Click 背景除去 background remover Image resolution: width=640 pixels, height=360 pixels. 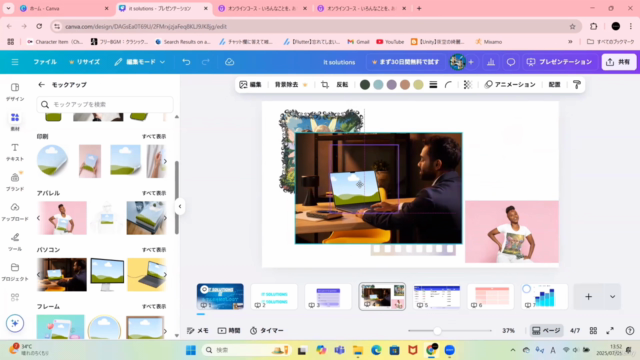291,84
